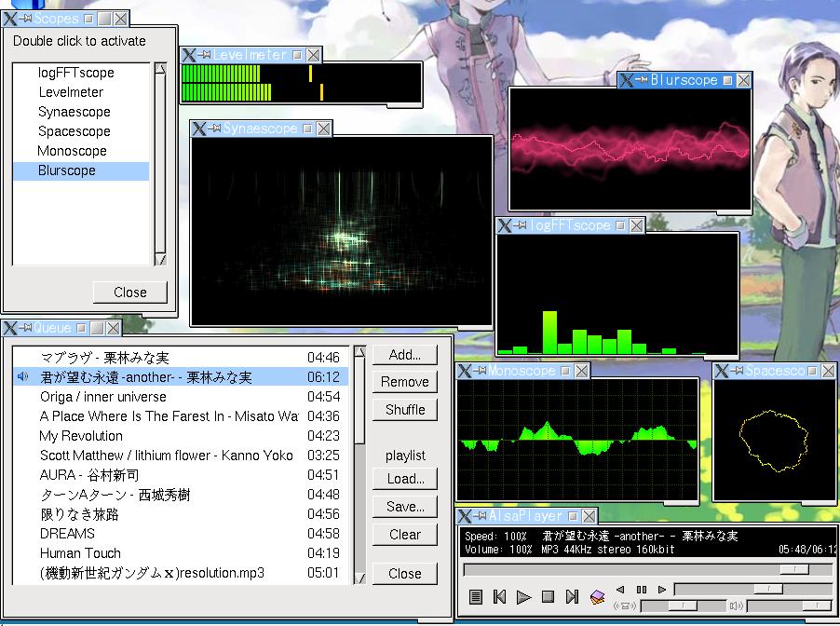Click the small pause icon beside speed slider
840x626 pixels.
(642, 590)
